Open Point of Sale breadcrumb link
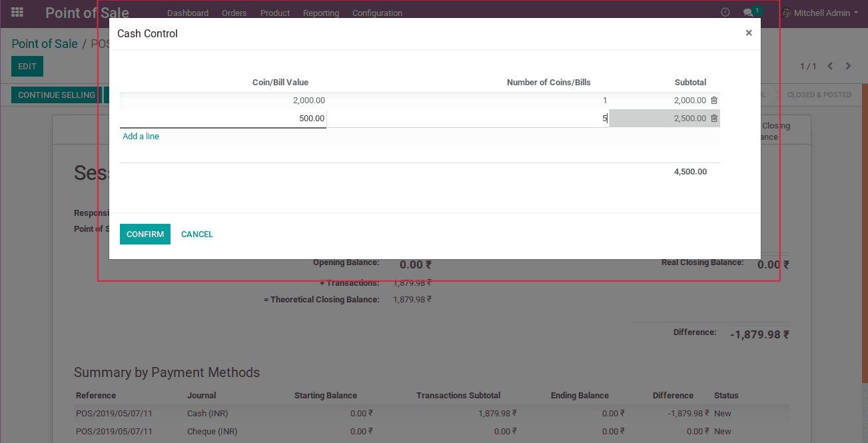The height and width of the screenshot is (443, 868). pyautogui.click(x=45, y=43)
